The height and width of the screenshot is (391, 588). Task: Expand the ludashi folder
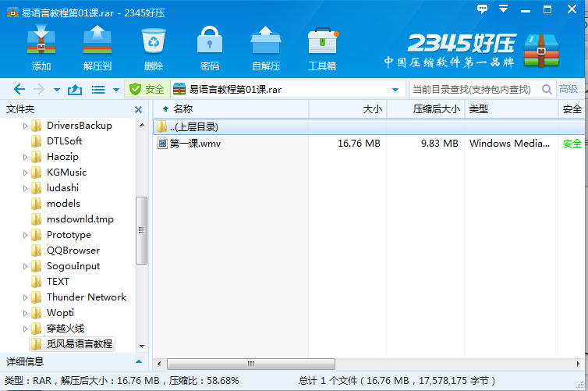coord(25,188)
